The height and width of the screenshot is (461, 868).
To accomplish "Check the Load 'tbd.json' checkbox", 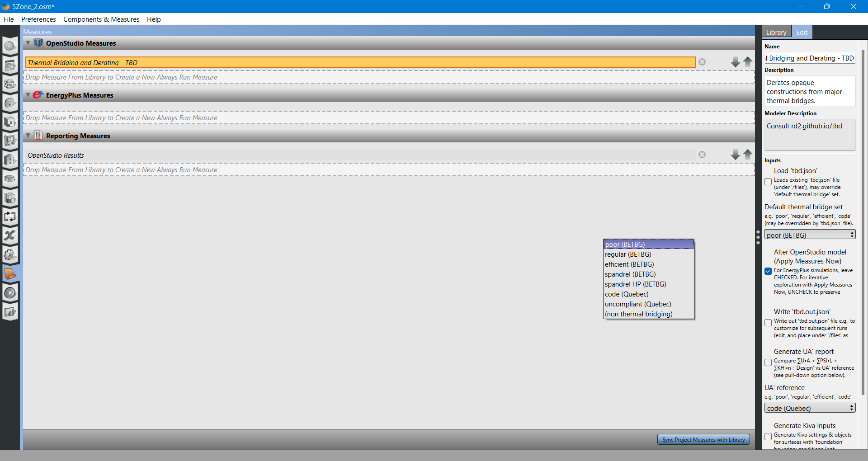I will 768,181.
